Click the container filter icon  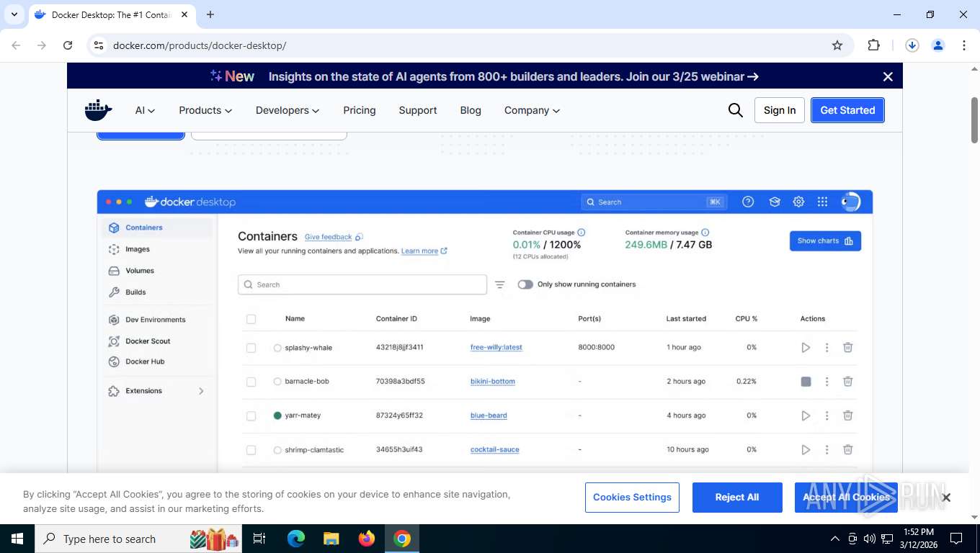(499, 285)
